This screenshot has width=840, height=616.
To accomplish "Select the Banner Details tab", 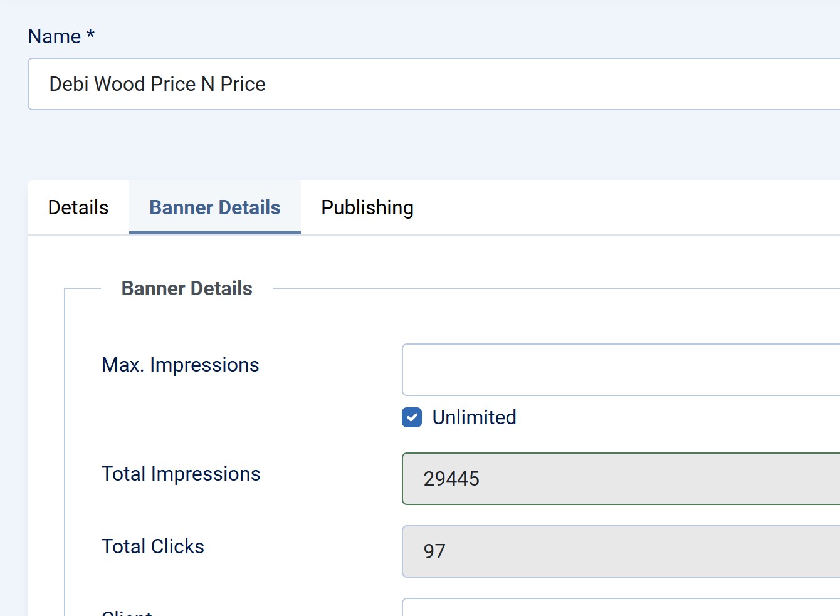I will pyautogui.click(x=214, y=207).
